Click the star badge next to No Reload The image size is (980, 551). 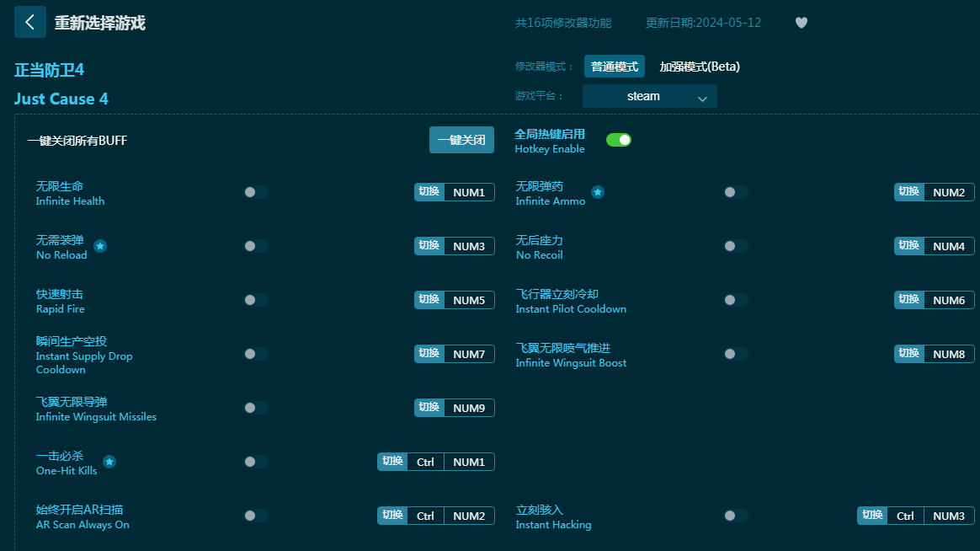coord(100,246)
